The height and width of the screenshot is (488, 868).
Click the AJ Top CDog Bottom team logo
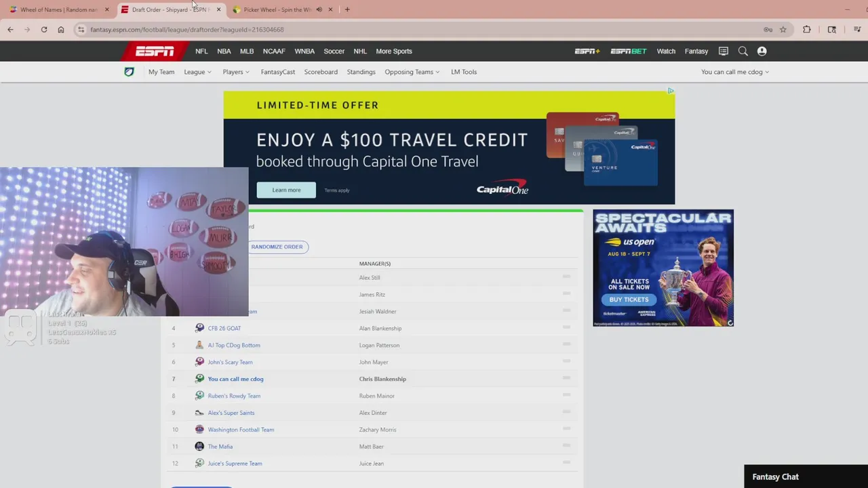tap(199, 345)
